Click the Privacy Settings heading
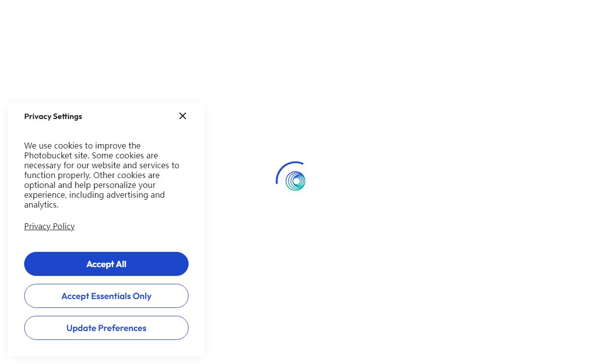Image resolution: width=591 pixels, height=364 pixels. tap(53, 117)
